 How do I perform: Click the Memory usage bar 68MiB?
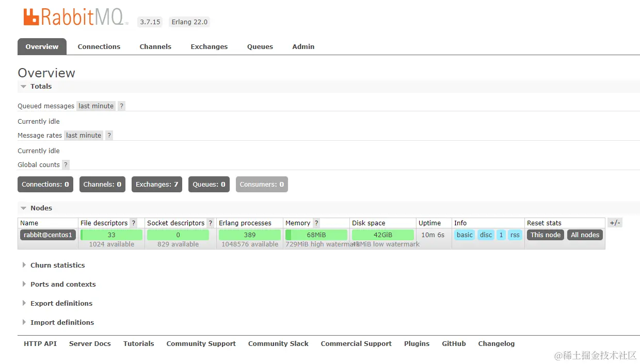coord(316,235)
